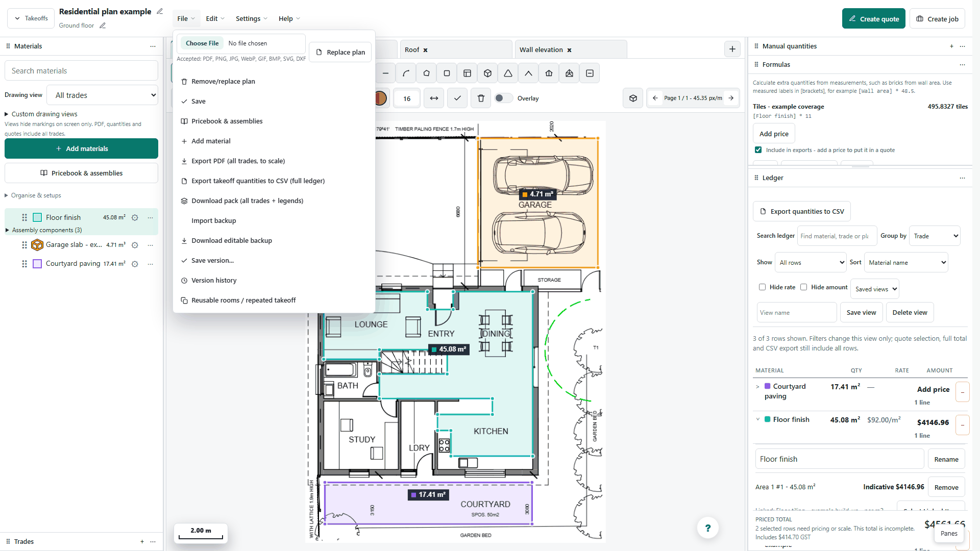Open the brown color swatch picker
Image resolution: width=980 pixels, height=551 pixels.
pyautogui.click(x=381, y=98)
